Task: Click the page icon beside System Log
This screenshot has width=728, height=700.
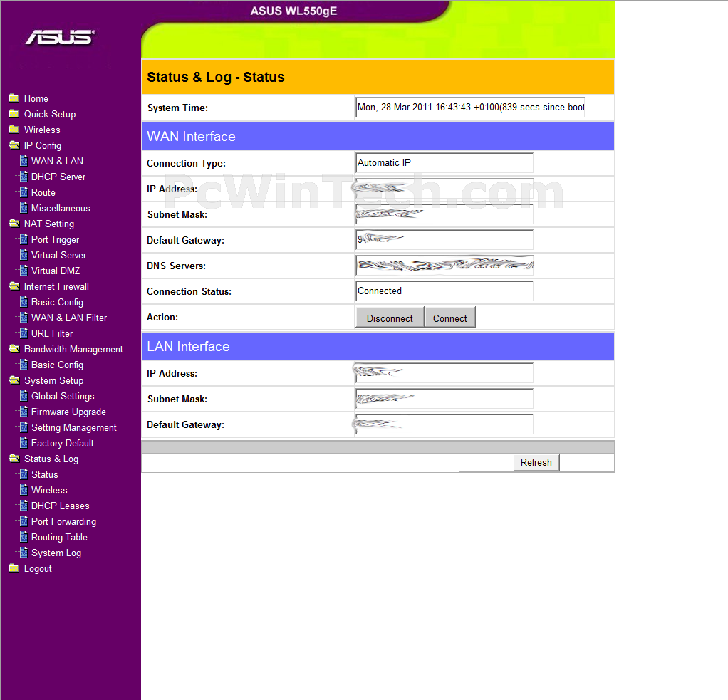Action: tap(24, 553)
